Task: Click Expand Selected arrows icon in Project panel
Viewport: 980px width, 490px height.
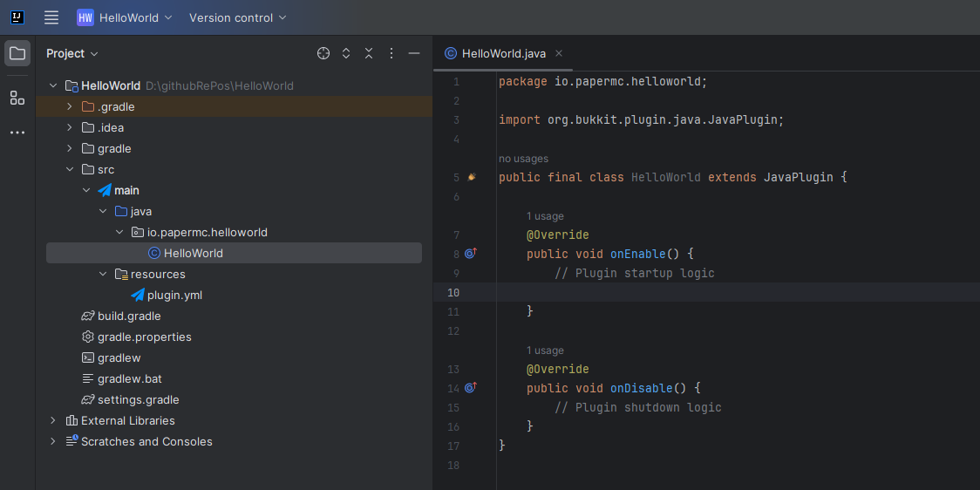Action: point(346,53)
